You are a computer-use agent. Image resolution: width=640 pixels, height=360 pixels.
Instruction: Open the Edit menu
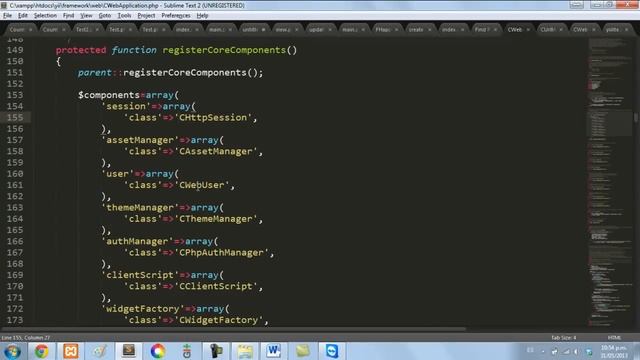click(x=23, y=16)
